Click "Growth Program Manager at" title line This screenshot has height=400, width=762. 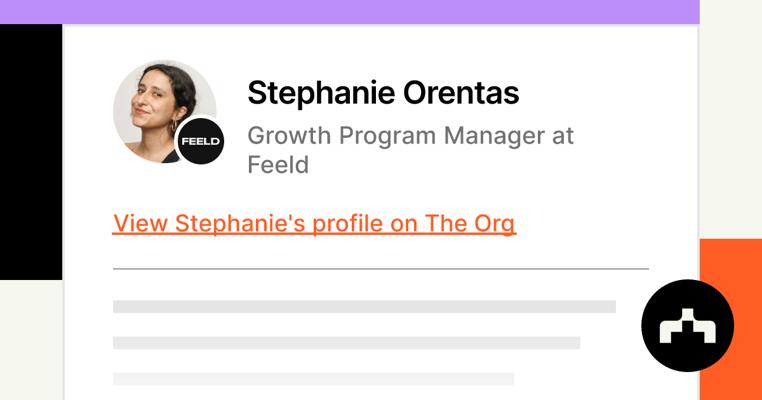410,135
